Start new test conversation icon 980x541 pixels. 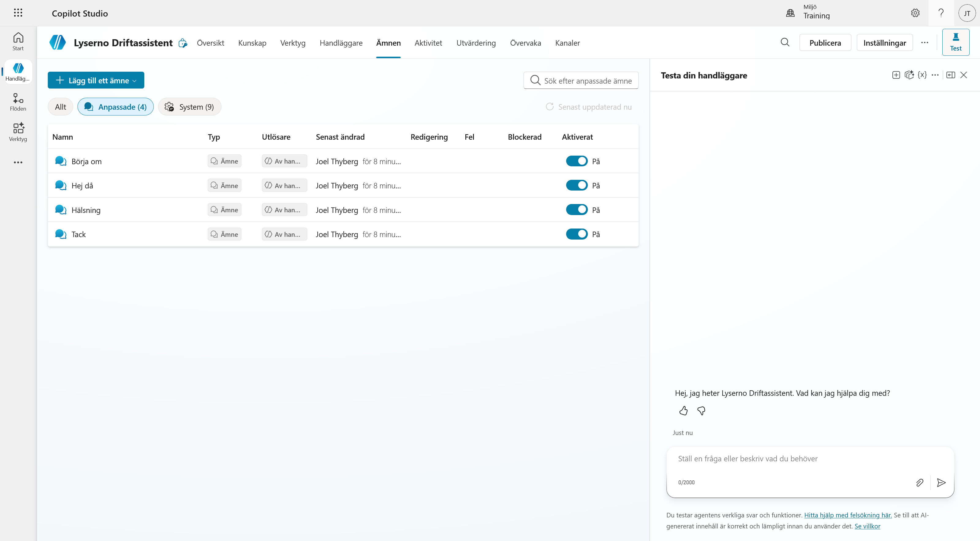pos(896,75)
